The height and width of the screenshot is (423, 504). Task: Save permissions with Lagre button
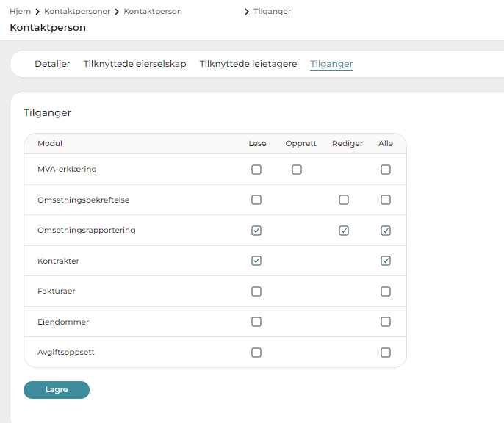point(57,390)
